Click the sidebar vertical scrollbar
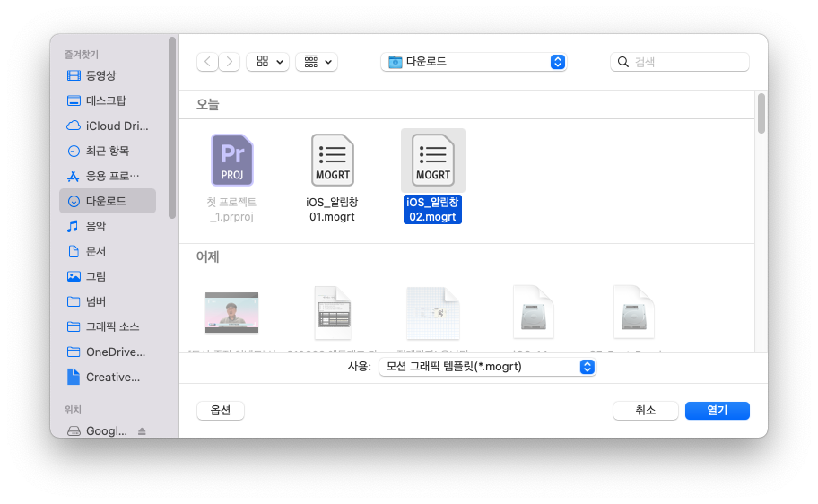This screenshot has height=504, width=818. coord(172,128)
